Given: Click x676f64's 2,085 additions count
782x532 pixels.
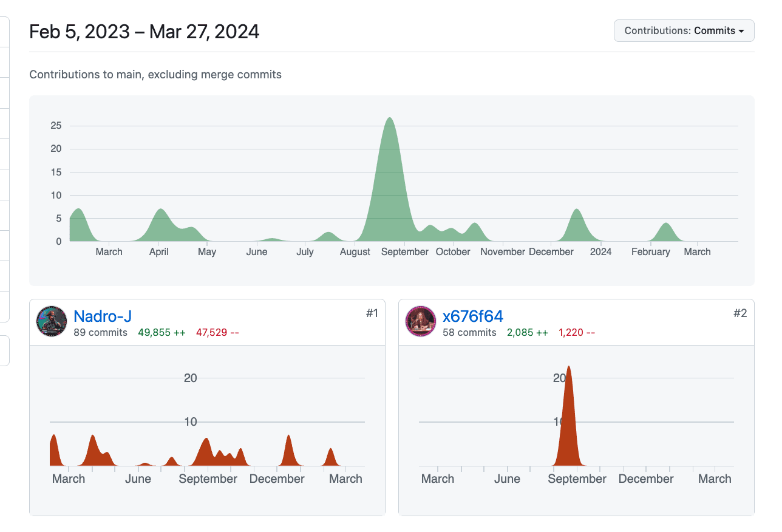Looking at the screenshot, I should tap(528, 332).
